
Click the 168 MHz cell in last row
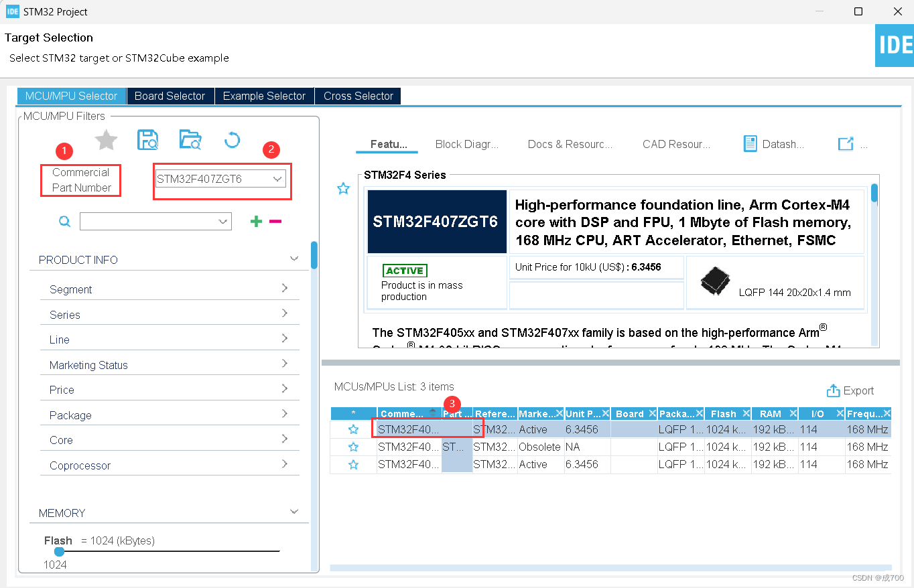click(x=867, y=464)
